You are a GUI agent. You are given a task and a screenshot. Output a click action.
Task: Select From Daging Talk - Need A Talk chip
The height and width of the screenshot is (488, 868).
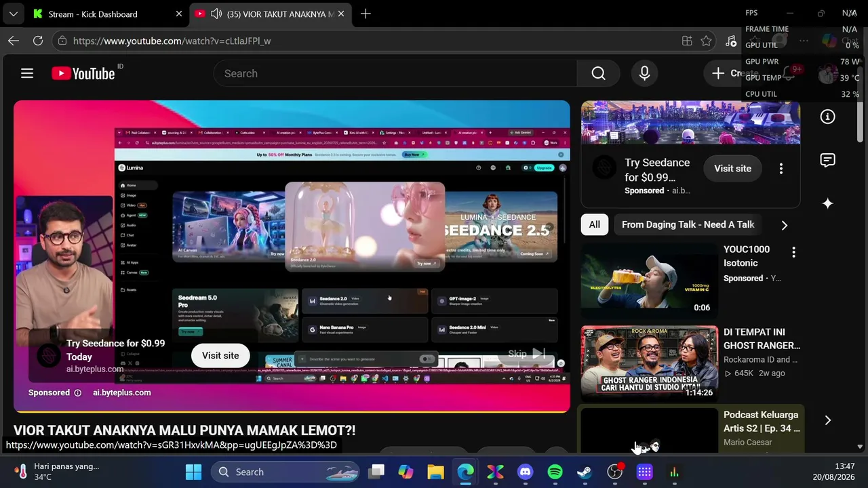[x=688, y=224]
